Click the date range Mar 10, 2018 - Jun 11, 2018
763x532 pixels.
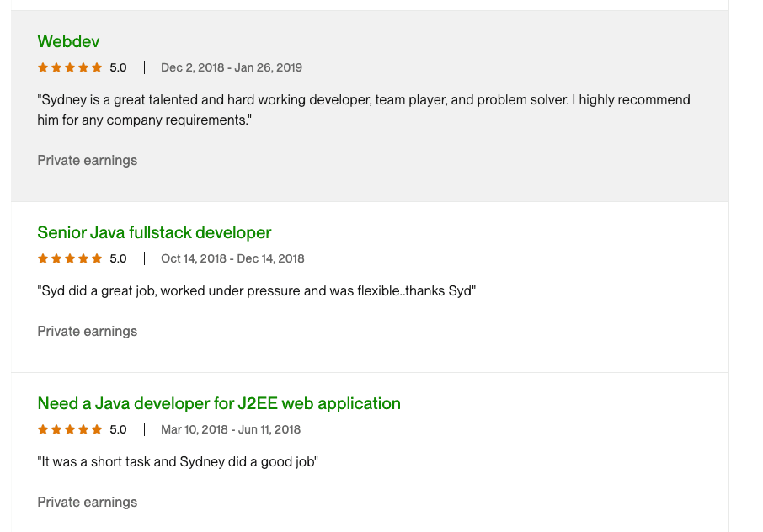click(232, 429)
